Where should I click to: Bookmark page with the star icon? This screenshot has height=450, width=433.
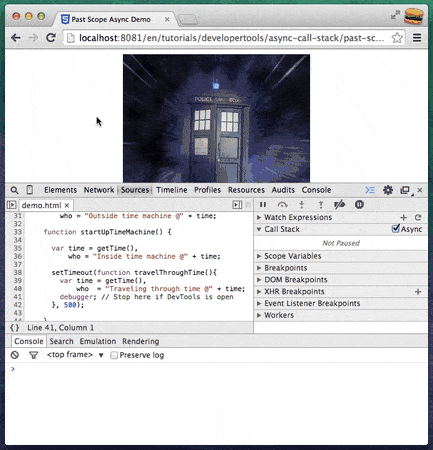tap(397, 38)
